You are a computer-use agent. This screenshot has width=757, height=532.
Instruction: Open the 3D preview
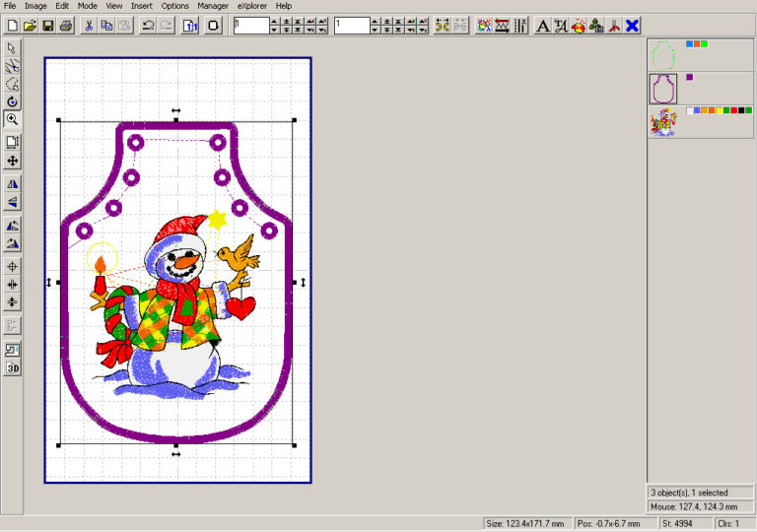(x=12, y=367)
